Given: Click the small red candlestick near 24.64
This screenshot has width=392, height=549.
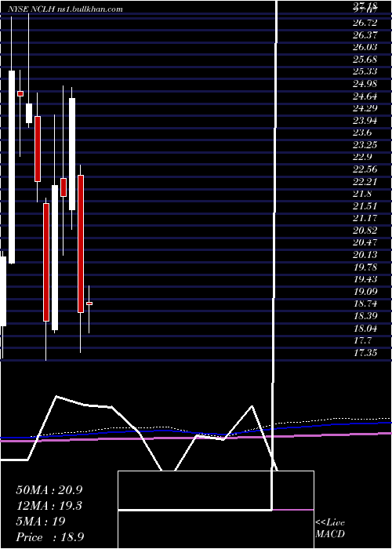Looking at the screenshot, I should 20,93.
